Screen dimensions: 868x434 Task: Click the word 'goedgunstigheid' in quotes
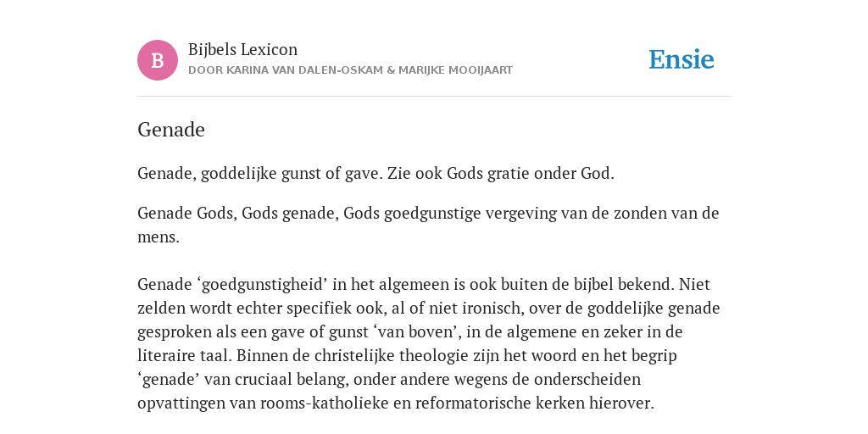point(263,285)
